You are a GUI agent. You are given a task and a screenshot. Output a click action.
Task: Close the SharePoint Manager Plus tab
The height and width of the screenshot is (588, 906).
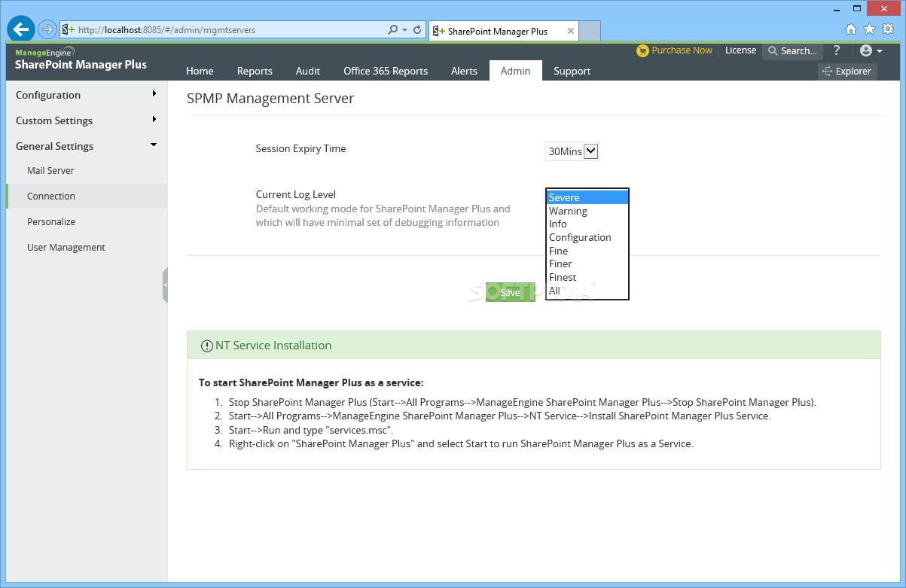coord(571,31)
